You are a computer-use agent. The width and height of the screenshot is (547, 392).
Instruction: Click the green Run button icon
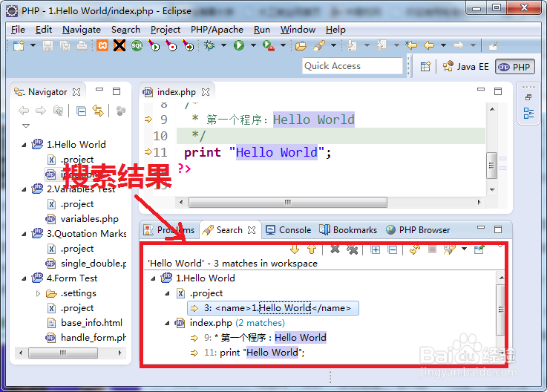click(239, 45)
